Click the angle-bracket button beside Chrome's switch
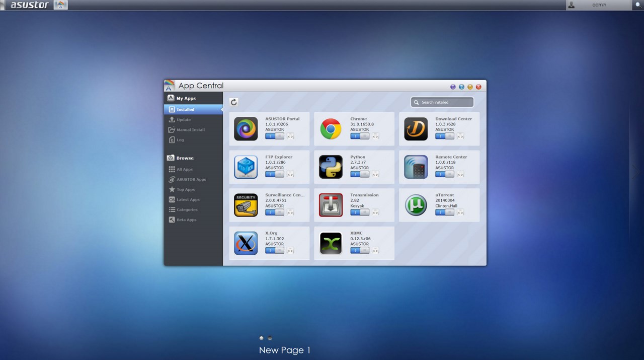 [375, 136]
